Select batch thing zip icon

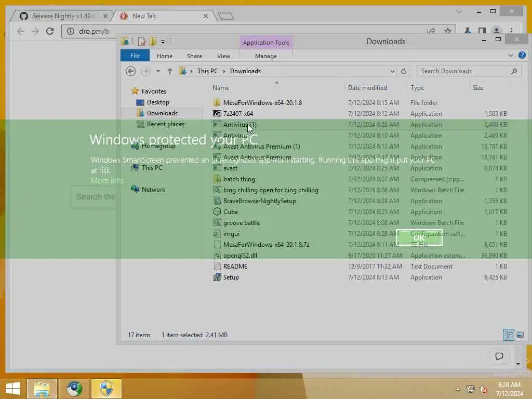pyautogui.click(x=217, y=179)
